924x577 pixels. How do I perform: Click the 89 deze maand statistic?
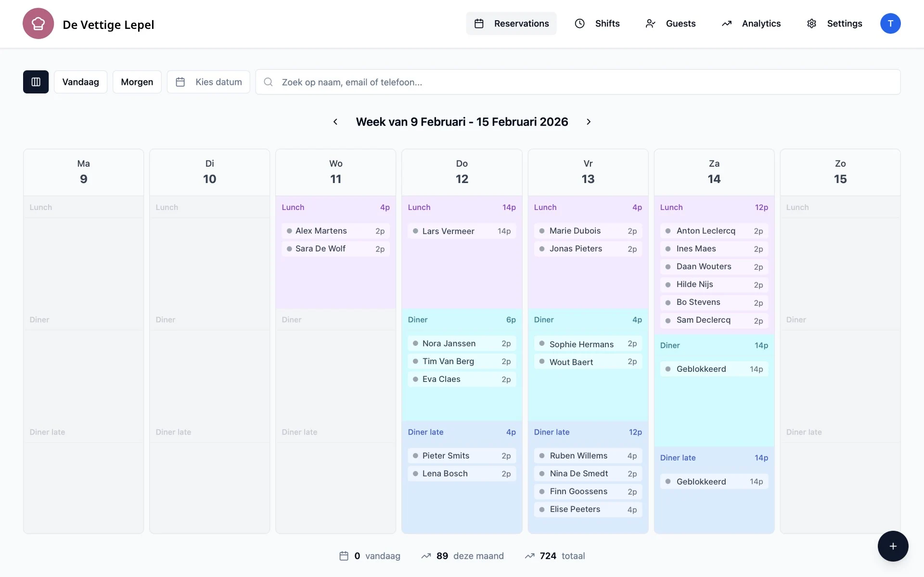pos(462,556)
